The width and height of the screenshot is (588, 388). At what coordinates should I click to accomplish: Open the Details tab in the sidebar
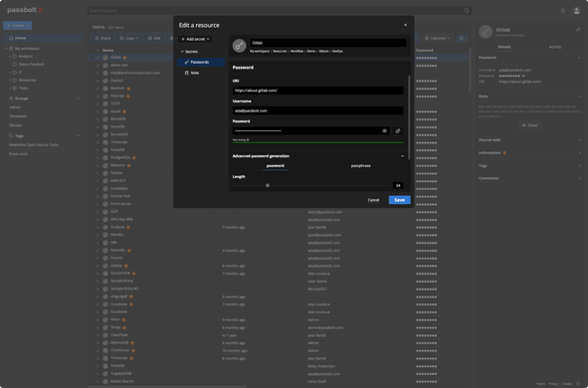[504, 47]
